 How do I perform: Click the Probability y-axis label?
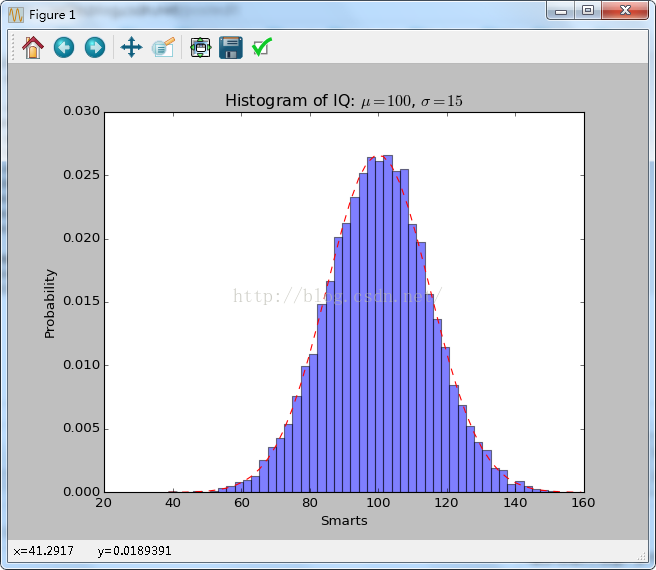(50, 304)
